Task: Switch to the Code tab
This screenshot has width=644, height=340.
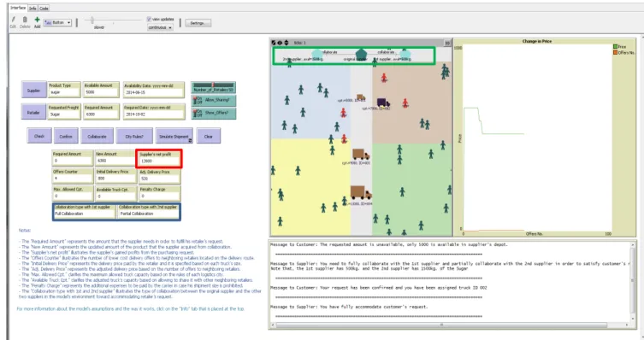Action: point(44,9)
